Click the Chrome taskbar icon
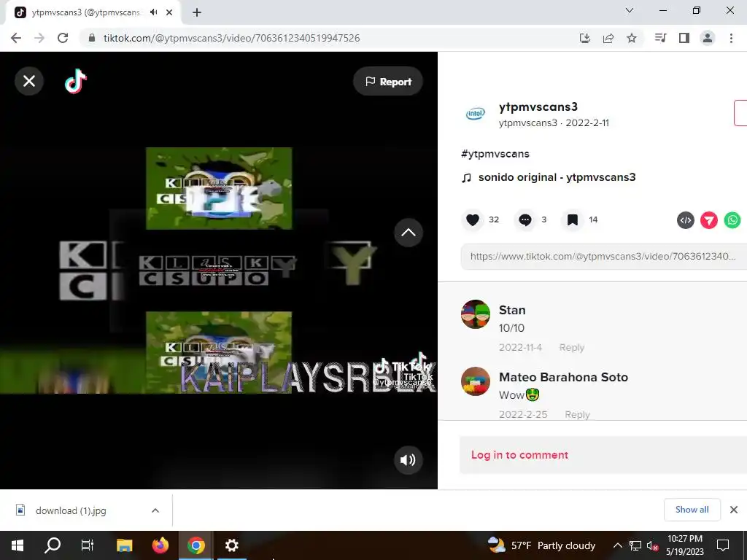747x560 pixels. (196, 545)
